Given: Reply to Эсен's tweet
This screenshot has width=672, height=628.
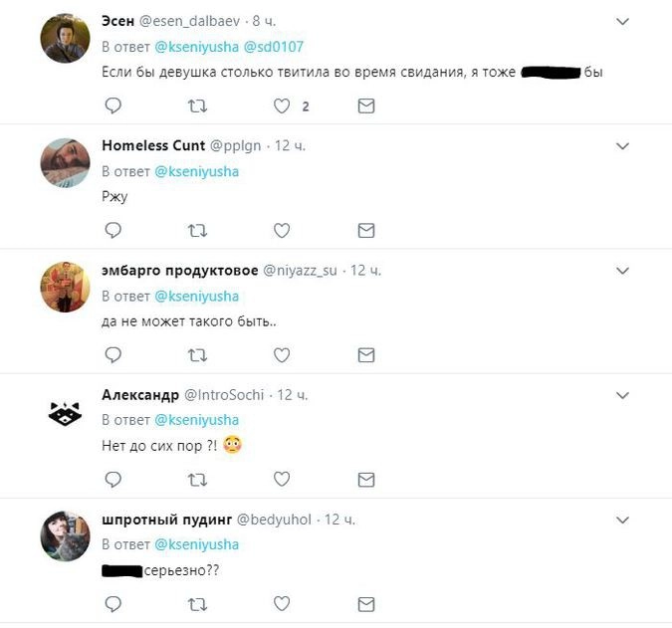Looking at the screenshot, I should (113, 105).
